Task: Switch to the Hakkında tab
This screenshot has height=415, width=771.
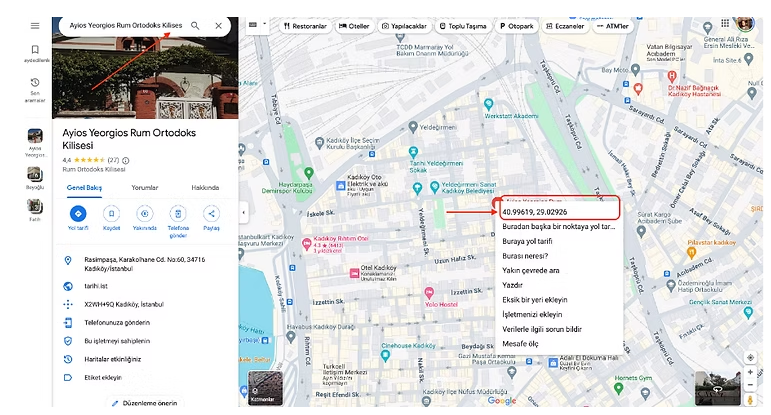Action: (x=205, y=187)
